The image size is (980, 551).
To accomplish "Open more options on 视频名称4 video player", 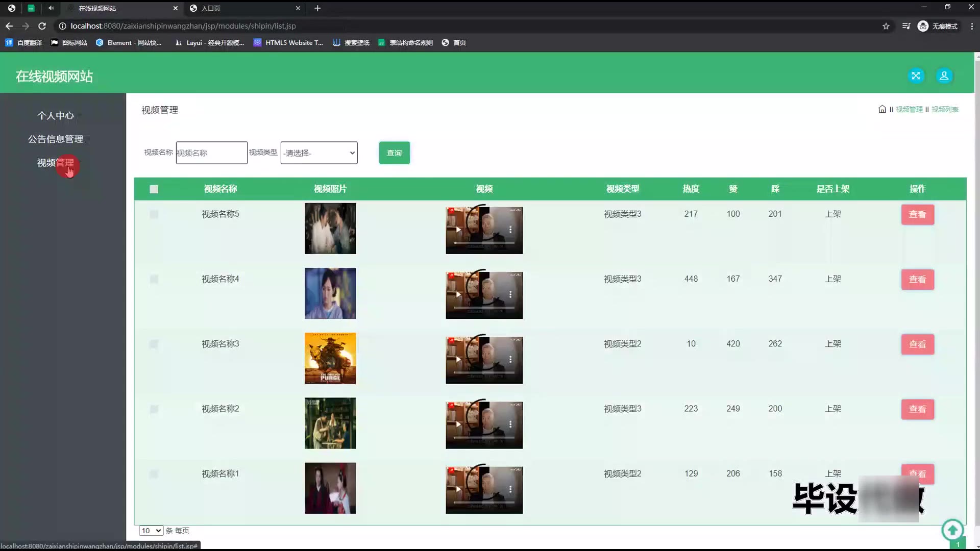I will pos(510,295).
